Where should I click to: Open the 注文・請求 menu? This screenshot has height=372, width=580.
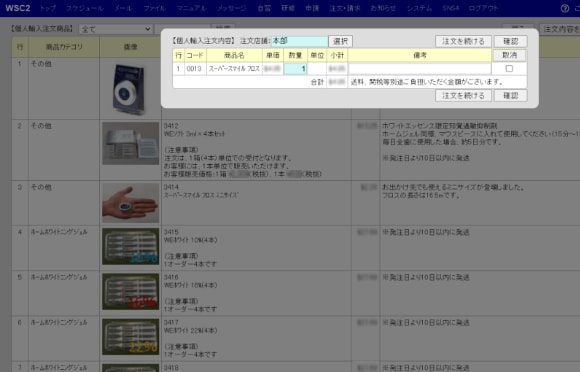(x=345, y=8)
